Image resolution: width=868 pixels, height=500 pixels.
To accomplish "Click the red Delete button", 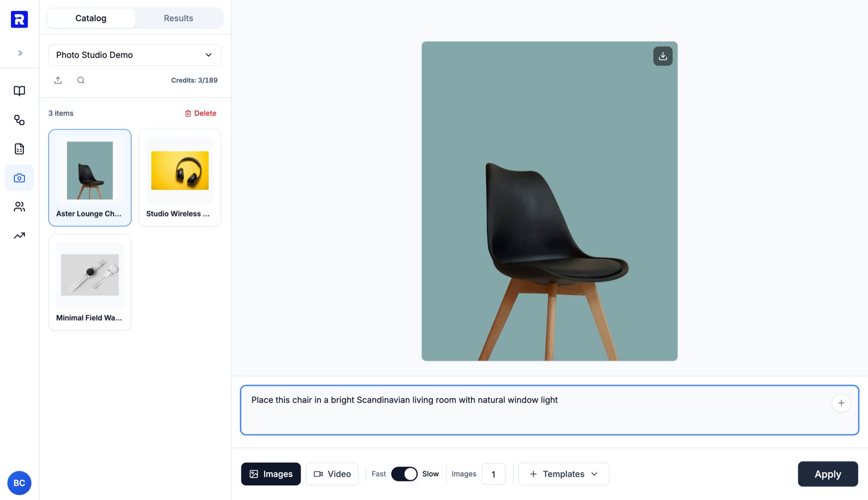I will pyautogui.click(x=201, y=113).
